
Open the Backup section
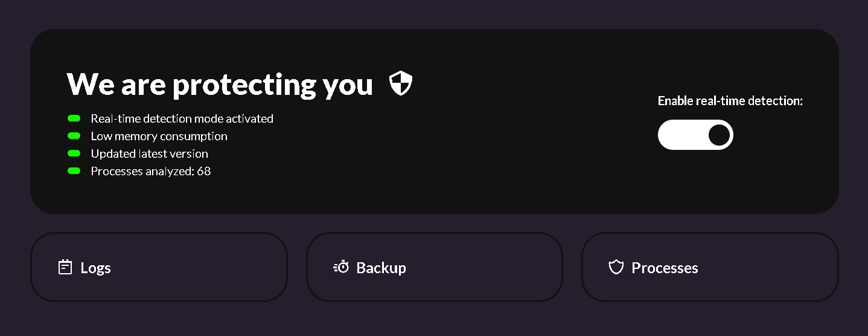435,267
